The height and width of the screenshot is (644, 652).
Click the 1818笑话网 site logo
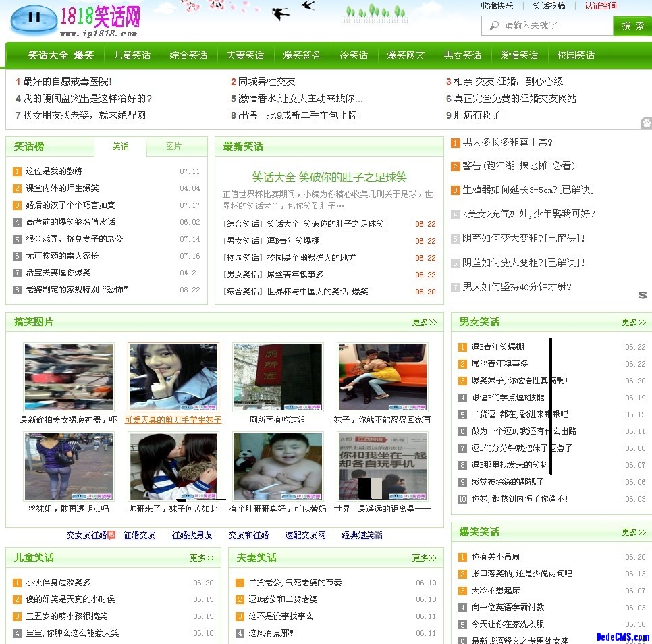(x=76, y=20)
